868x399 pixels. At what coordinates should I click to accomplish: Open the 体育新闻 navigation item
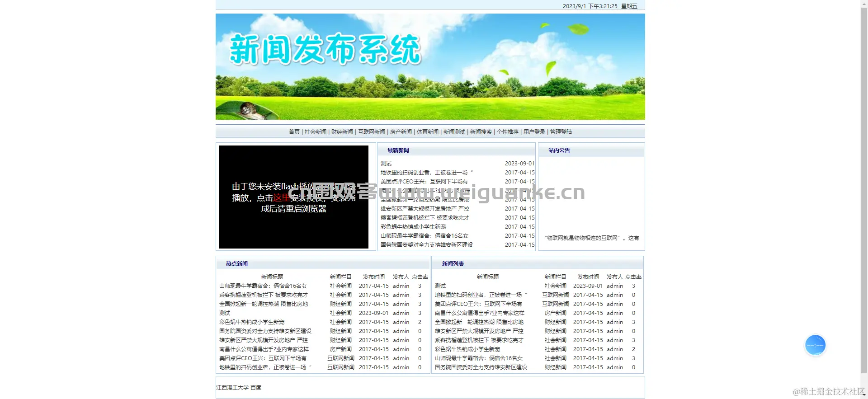point(428,132)
